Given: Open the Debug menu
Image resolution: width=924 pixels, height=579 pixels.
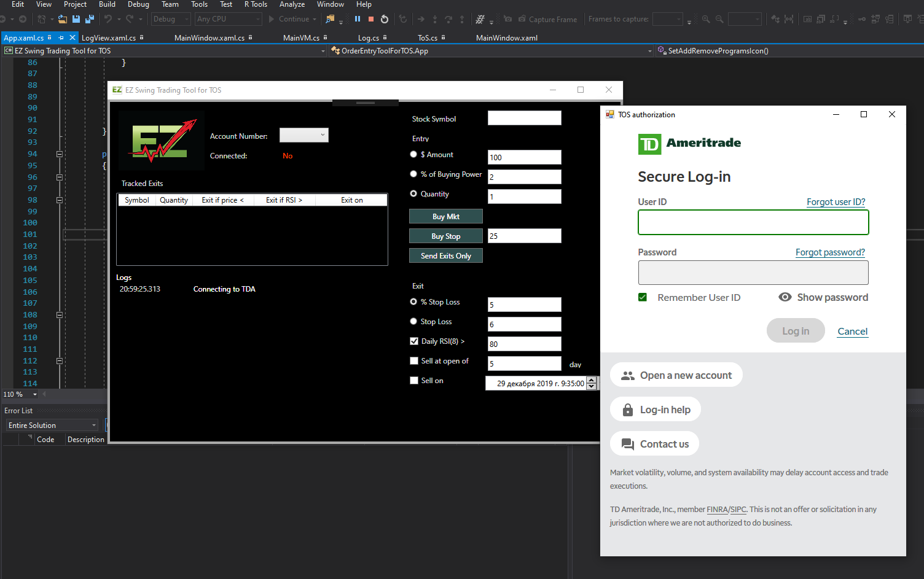Looking at the screenshot, I should point(138,4).
